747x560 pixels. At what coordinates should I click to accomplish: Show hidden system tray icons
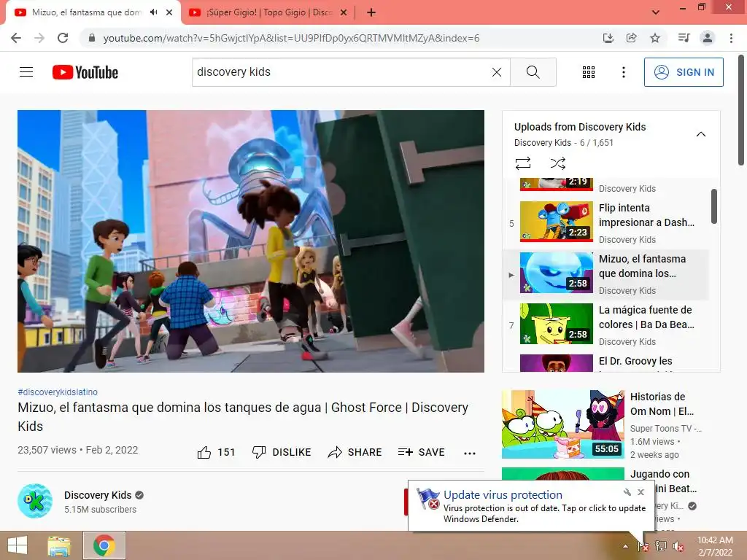coord(625,546)
